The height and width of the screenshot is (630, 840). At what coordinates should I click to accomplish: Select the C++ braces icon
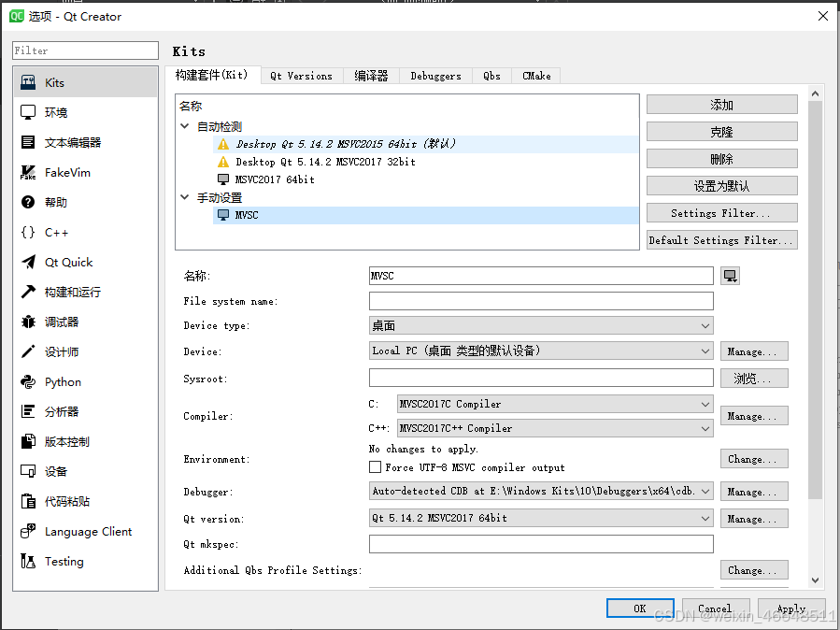[28, 232]
